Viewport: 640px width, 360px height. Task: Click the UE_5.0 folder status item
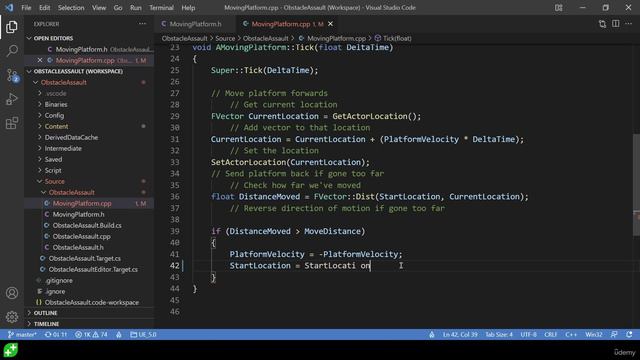pyautogui.click(x=143, y=335)
